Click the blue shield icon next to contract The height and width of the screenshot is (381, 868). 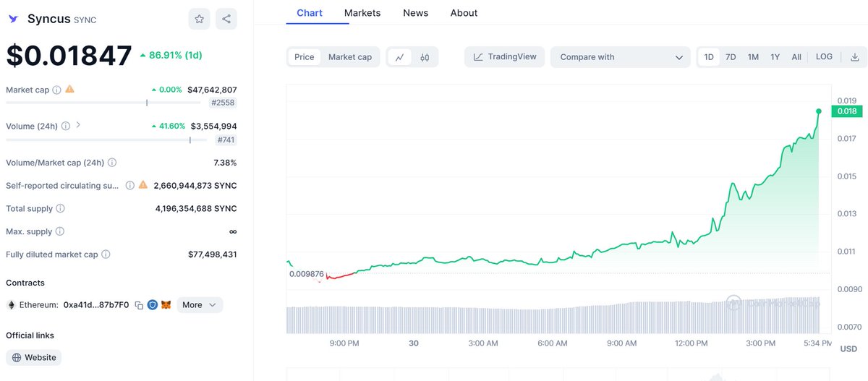point(152,305)
